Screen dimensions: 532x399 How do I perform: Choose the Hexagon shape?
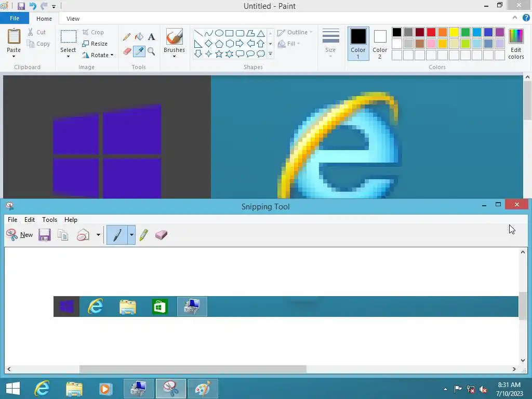coord(230,44)
